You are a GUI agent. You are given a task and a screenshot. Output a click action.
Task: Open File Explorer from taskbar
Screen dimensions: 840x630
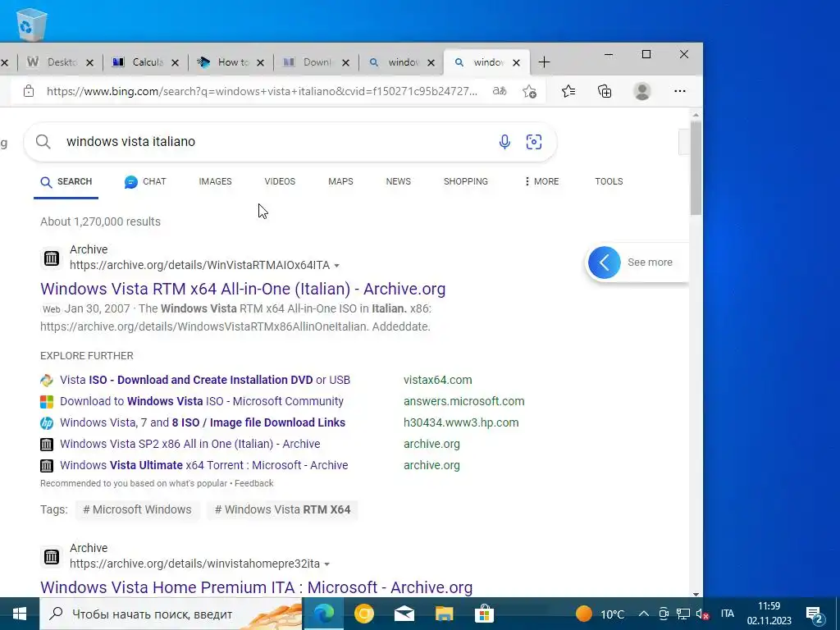click(x=444, y=614)
